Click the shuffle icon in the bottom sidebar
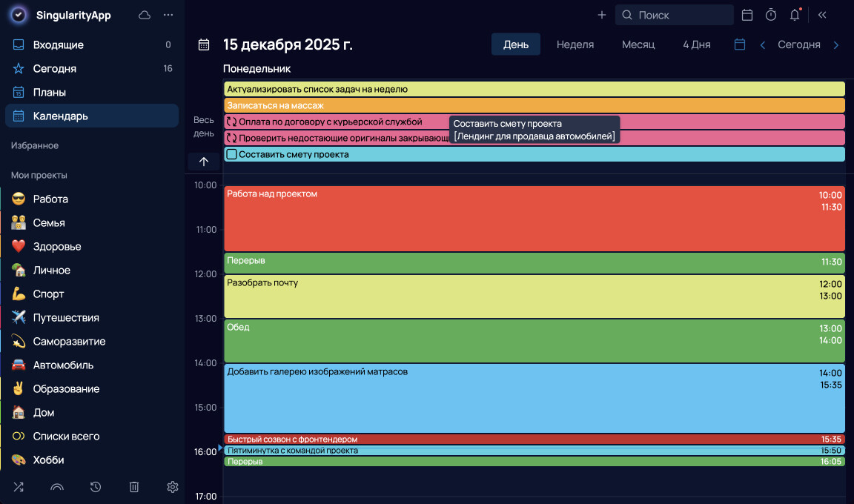 pos(19,487)
